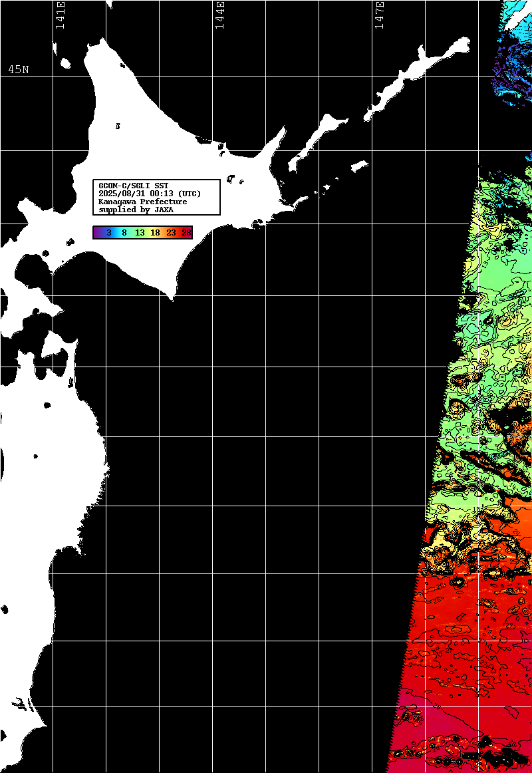The width and height of the screenshot is (532, 773).
Task: Click the supplied by JAXA credit text
Action: click(136, 210)
